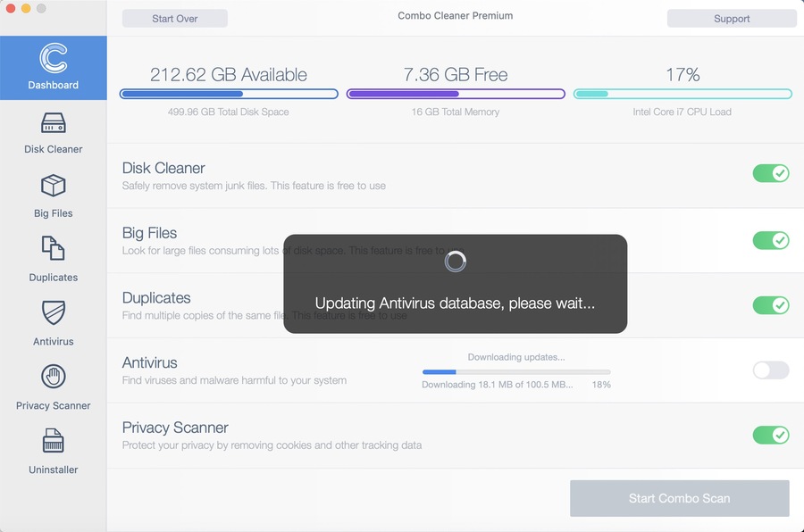804x532 pixels.
Task: Open Big Files via the box icon
Action: coord(54,186)
